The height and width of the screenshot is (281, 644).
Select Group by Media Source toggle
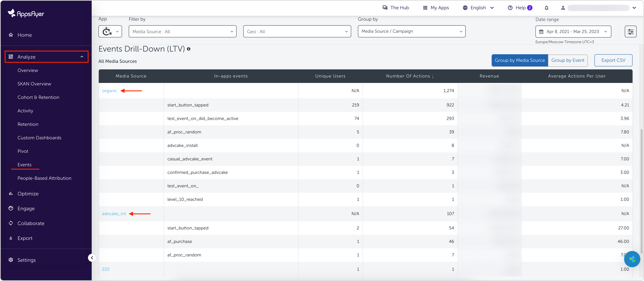pos(519,60)
